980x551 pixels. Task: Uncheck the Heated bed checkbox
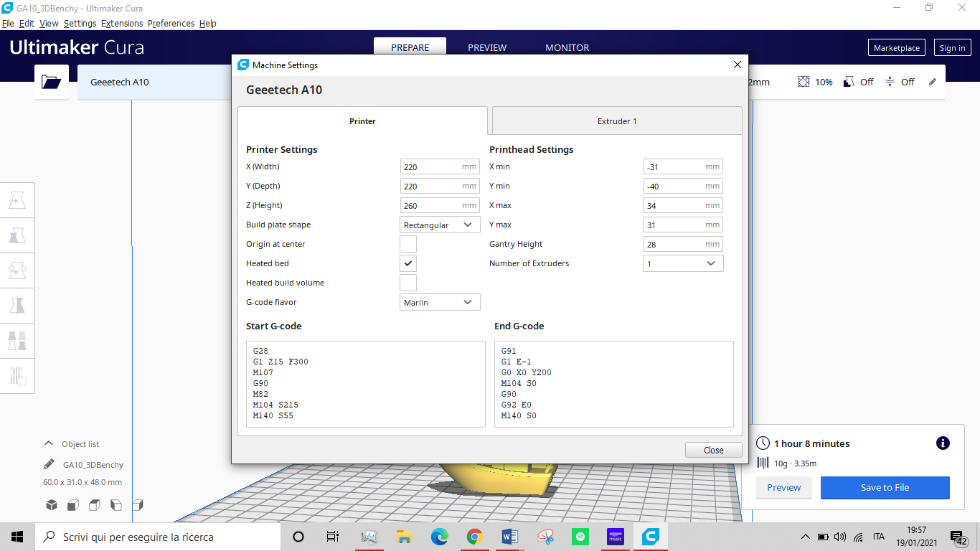tap(408, 263)
